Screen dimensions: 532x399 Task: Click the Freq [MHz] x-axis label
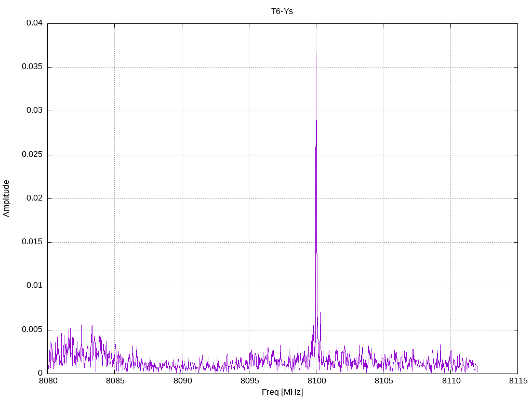(x=282, y=392)
